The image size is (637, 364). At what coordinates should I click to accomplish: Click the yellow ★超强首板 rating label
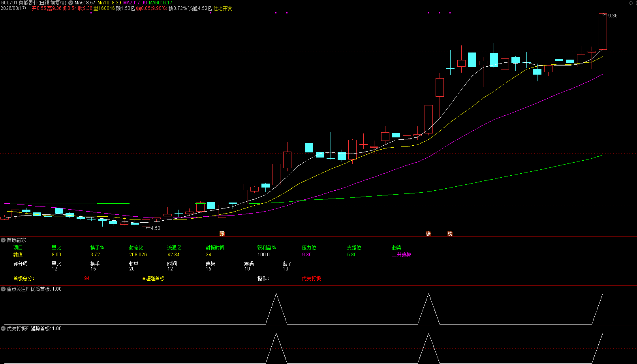(x=153, y=279)
